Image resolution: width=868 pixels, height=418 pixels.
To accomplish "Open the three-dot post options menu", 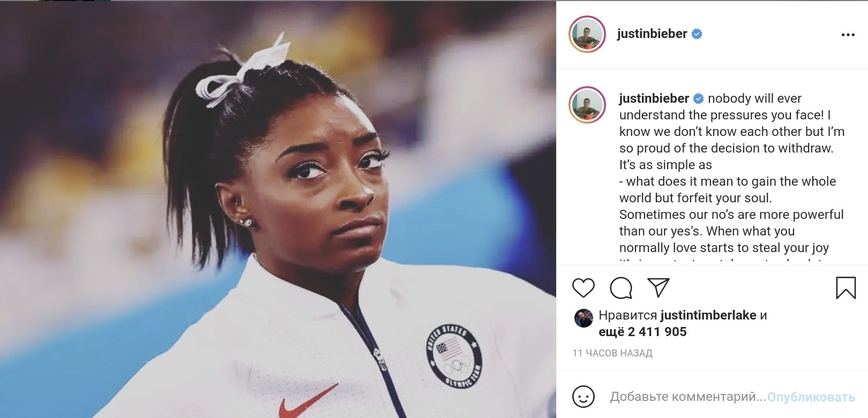I will click(848, 35).
